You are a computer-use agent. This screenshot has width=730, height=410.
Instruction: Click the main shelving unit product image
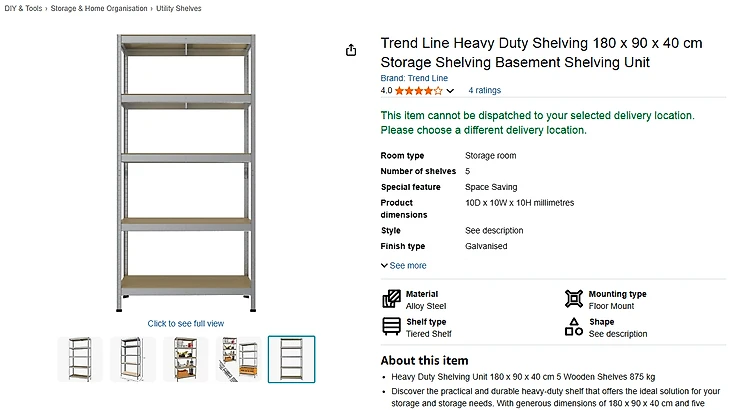[186, 172]
